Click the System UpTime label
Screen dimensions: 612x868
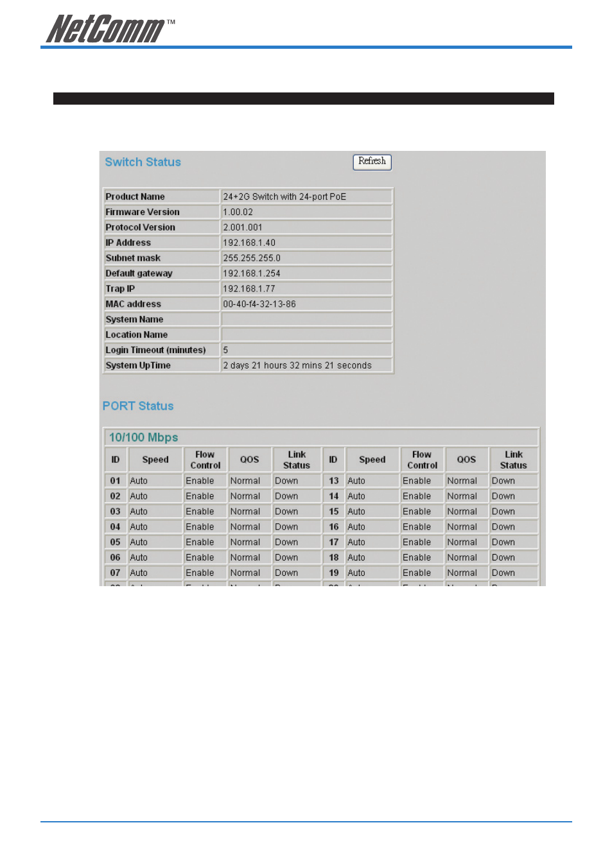click(138, 366)
